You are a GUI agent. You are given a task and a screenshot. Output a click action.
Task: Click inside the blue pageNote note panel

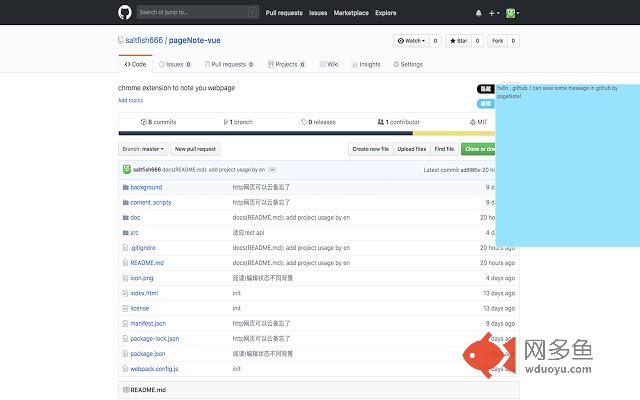click(x=567, y=165)
